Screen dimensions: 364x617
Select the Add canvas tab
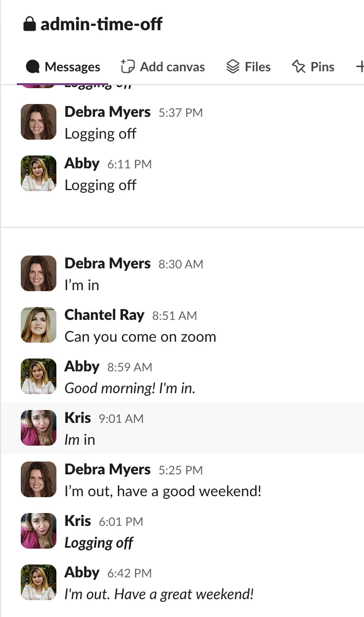(x=163, y=67)
